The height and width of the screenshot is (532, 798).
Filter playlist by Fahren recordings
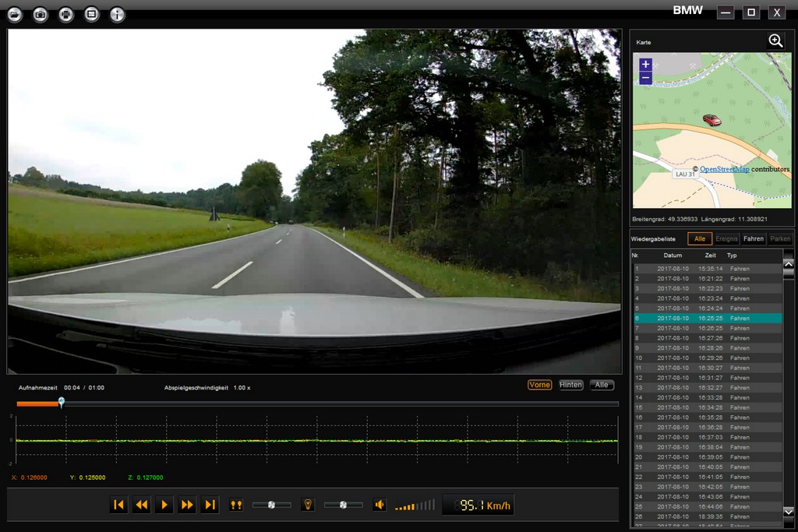(753, 239)
